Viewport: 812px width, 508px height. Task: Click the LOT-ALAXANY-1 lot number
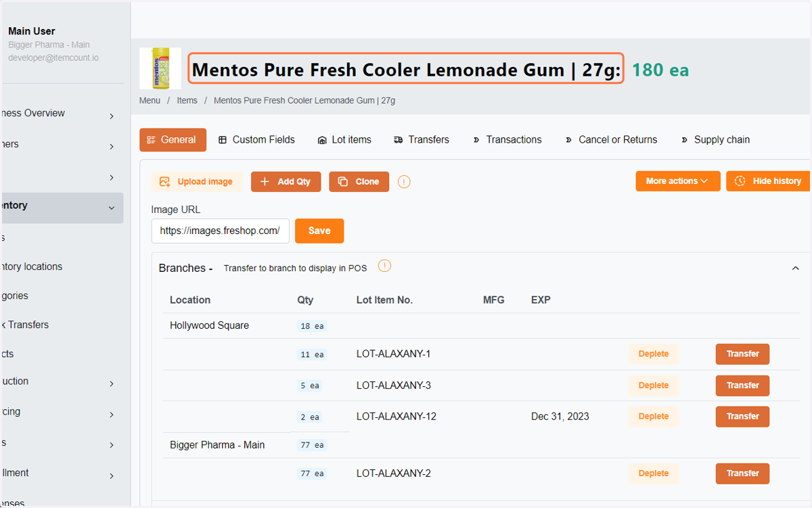point(394,354)
